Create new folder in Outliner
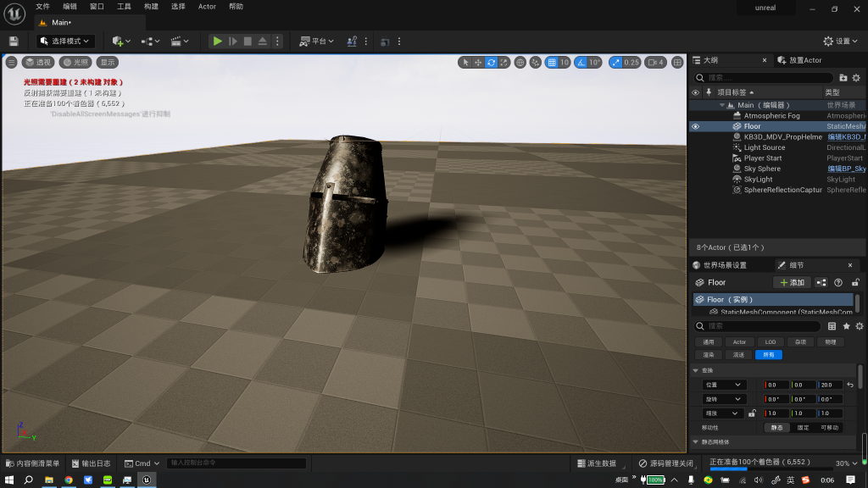The width and height of the screenshot is (868, 488). 843,78
